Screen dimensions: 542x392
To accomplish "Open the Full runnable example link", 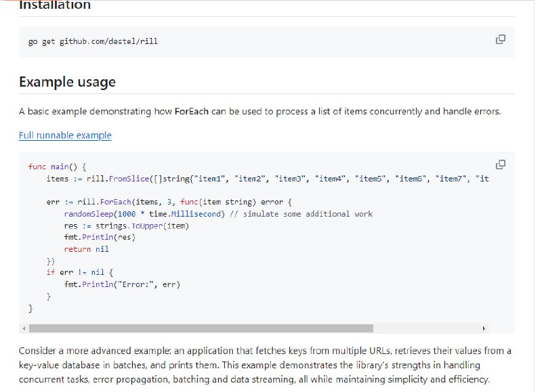I will 65,135.
